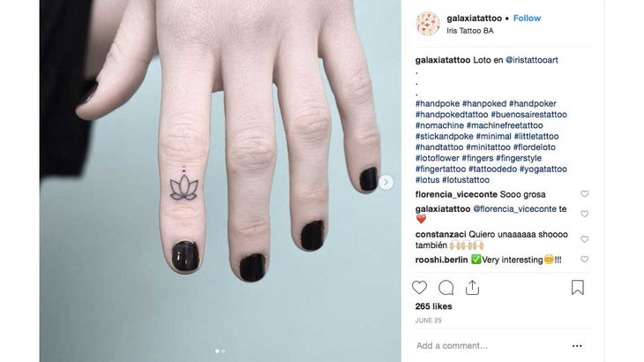The height and width of the screenshot is (362, 644).
Task: Like constanzaci's comment heart
Action: 584,239
